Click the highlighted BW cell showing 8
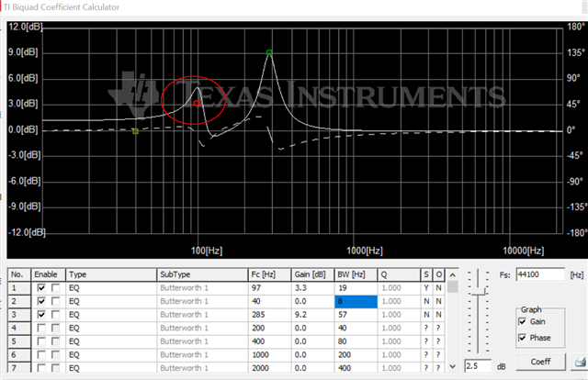The width and height of the screenshot is (588, 380). pos(356,301)
